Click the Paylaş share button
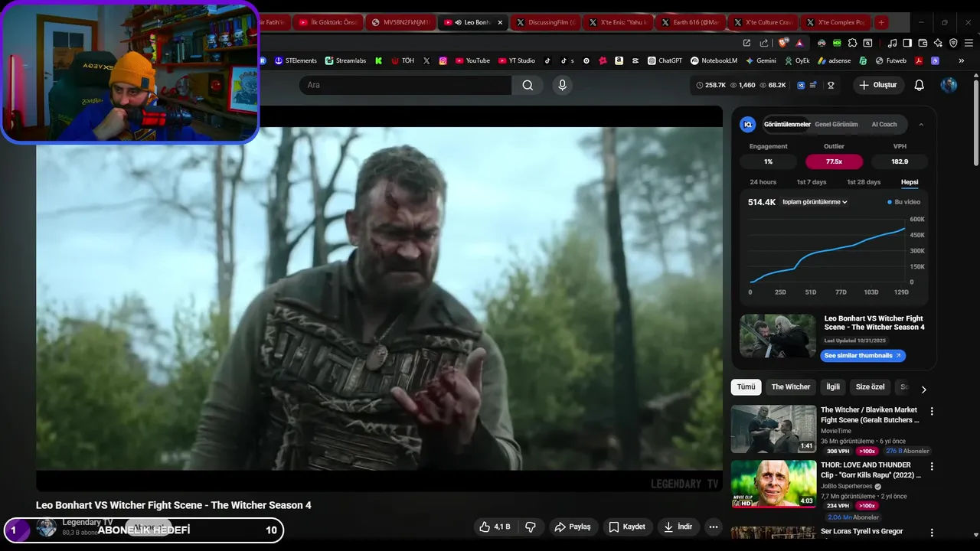The height and width of the screenshot is (551, 980). click(x=573, y=527)
